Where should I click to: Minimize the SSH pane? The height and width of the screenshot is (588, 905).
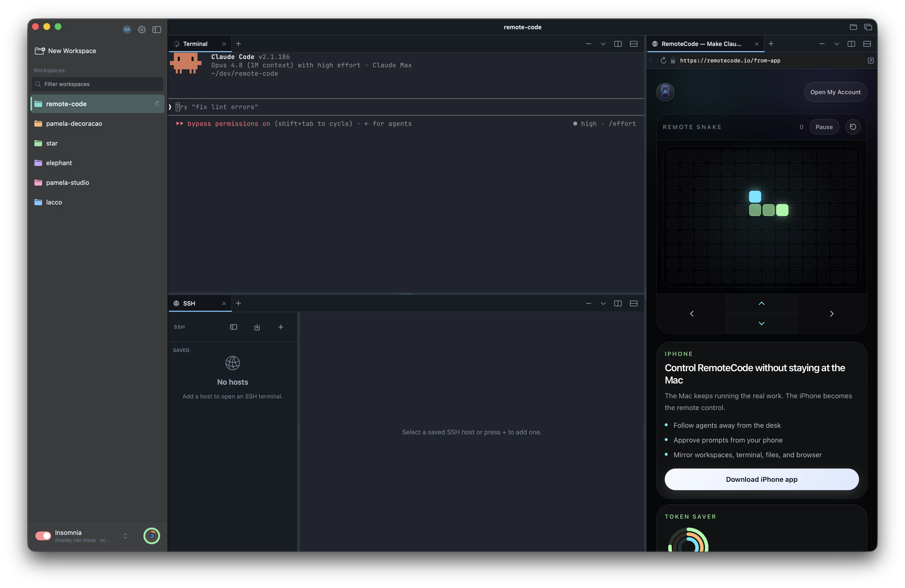pos(588,303)
